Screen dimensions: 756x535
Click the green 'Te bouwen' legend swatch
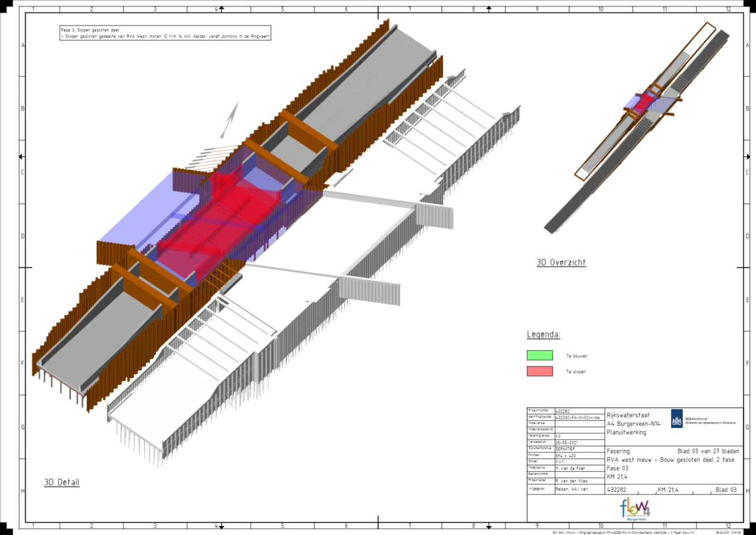[x=540, y=355]
